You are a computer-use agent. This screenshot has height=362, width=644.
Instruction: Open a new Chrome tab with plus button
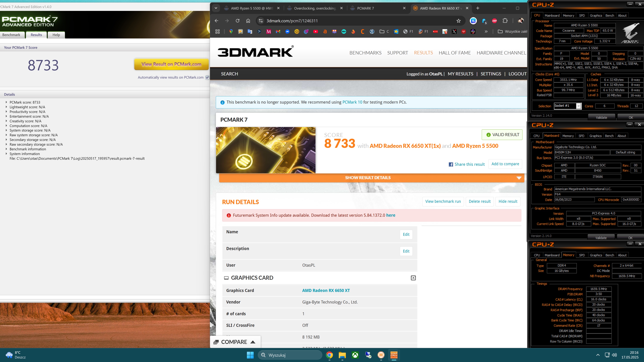[x=477, y=8]
